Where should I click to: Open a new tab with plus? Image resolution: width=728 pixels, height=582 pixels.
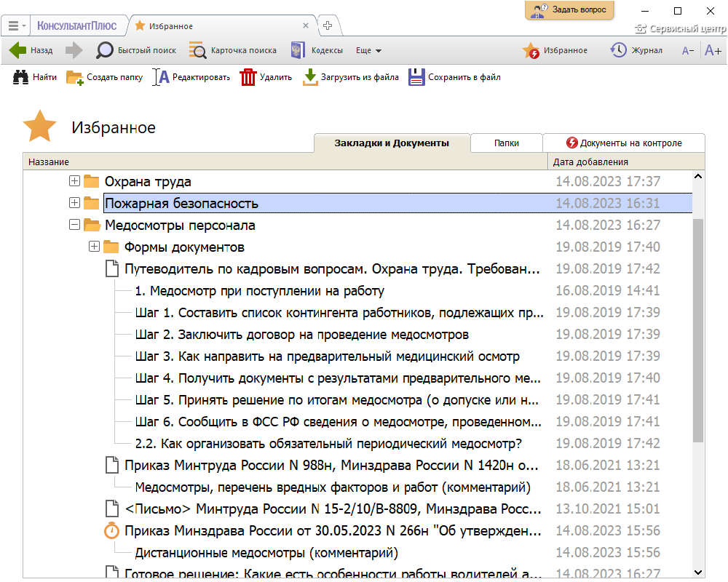point(328,25)
